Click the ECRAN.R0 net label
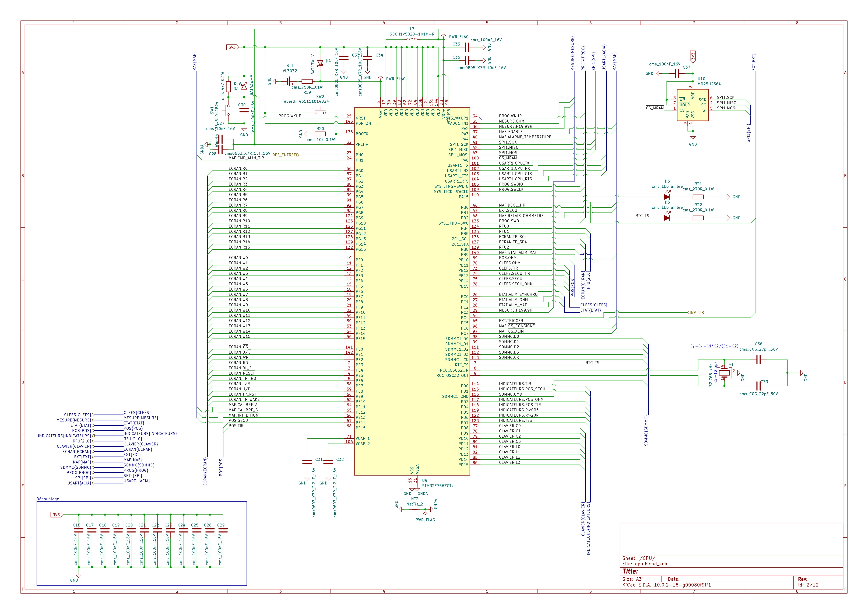 point(238,168)
